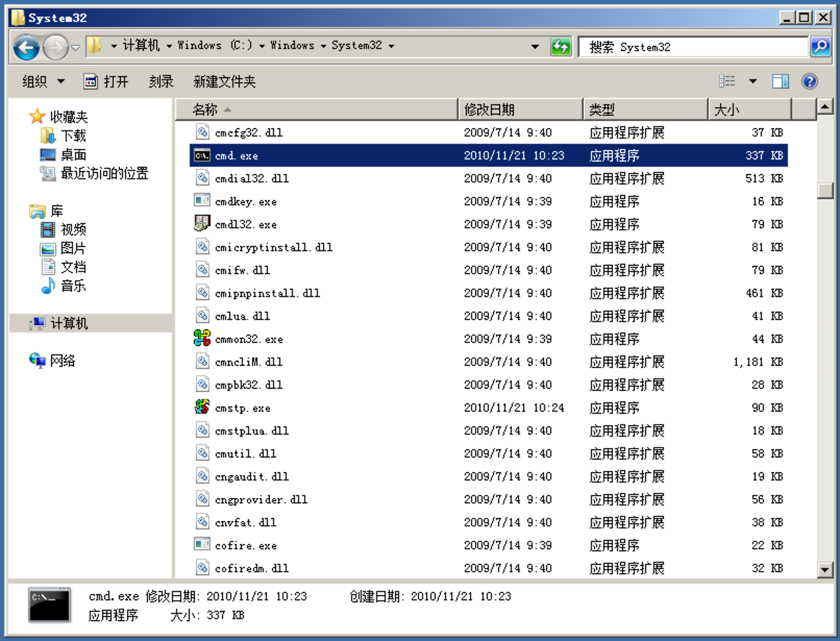Click the cmncliM.dll file icon
The image size is (840, 641).
coord(202,361)
